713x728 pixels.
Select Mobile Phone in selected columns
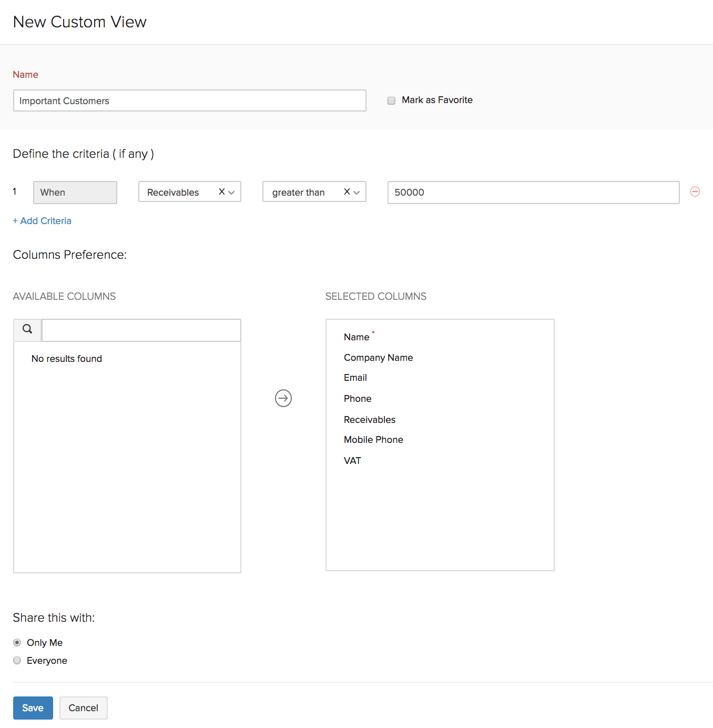[x=373, y=440]
